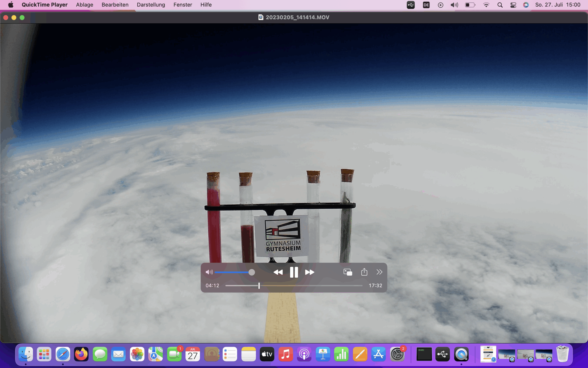
Task: Open the double-chevron more options menu
Action: pos(379,272)
